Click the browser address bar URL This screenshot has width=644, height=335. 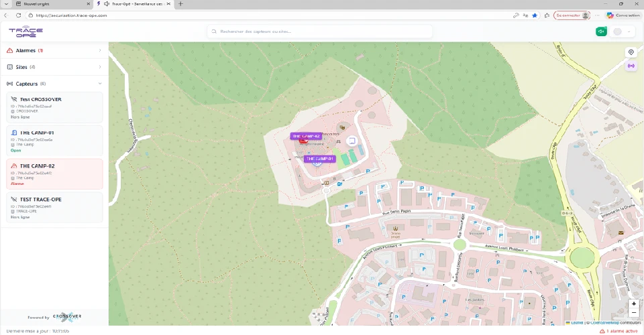coord(72,15)
